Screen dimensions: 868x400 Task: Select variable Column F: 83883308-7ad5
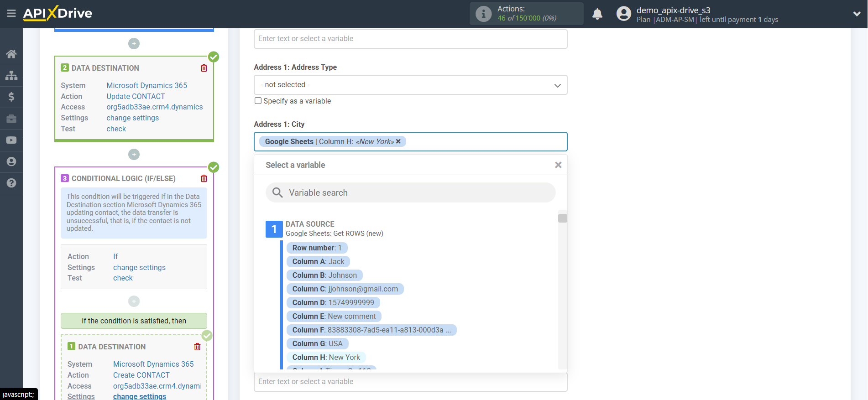tap(371, 330)
